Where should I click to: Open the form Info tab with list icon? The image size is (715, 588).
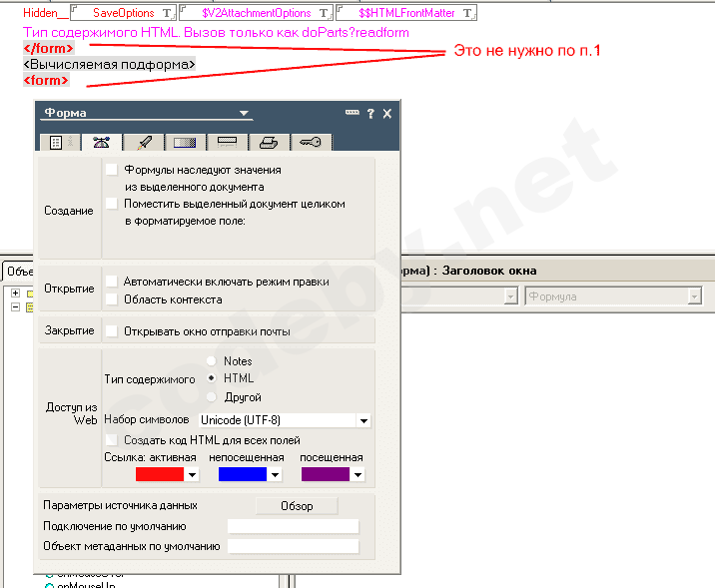pyautogui.click(x=60, y=143)
